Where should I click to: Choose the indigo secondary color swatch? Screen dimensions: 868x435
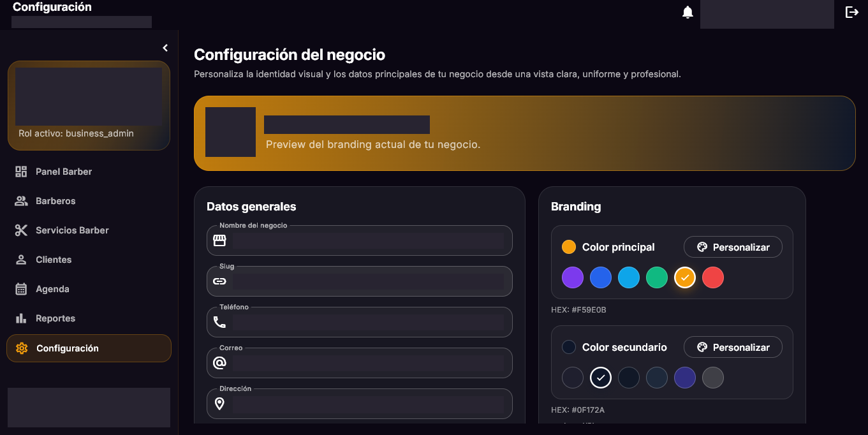685,378
